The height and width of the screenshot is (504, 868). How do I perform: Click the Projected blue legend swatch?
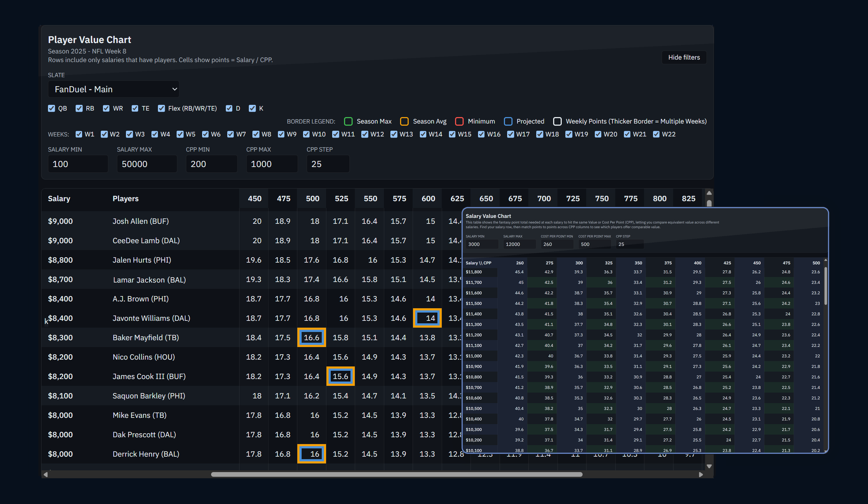pyautogui.click(x=508, y=121)
